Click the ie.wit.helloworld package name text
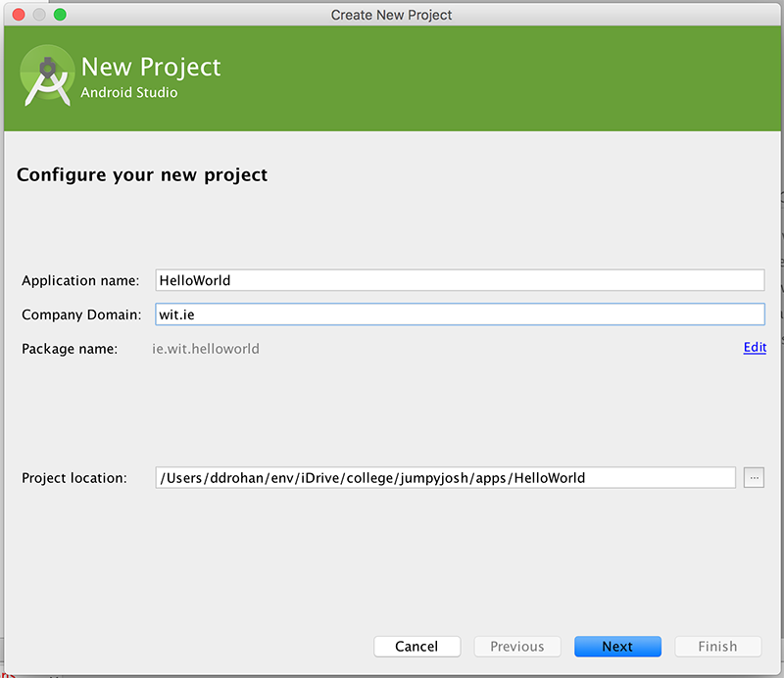 pos(206,348)
